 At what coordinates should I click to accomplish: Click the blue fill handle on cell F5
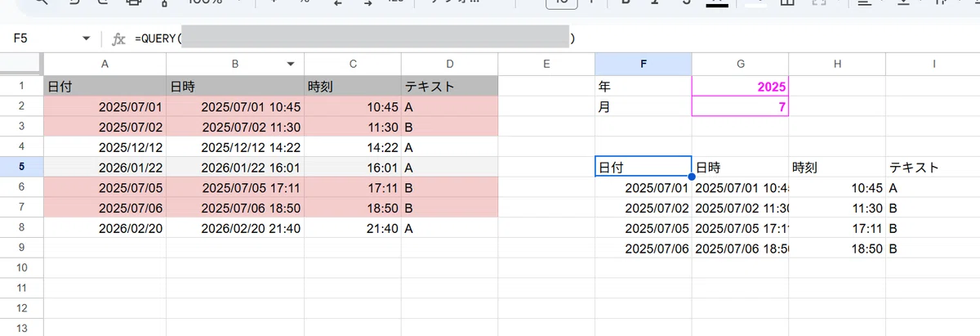click(692, 177)
